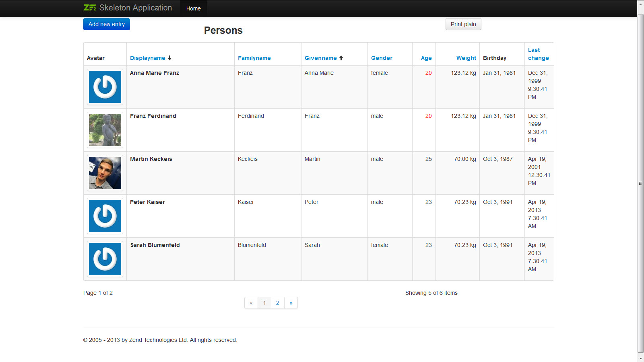Go to pagination page 2

[x=278, y=303]
